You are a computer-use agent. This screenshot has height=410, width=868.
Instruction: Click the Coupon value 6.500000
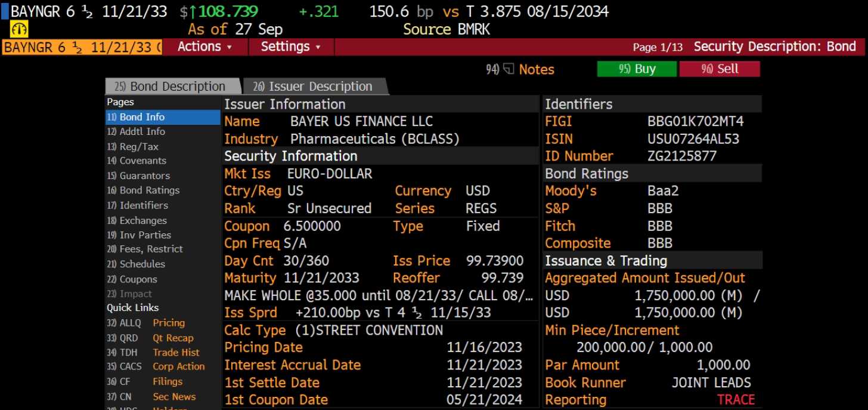tap(312, 227)
